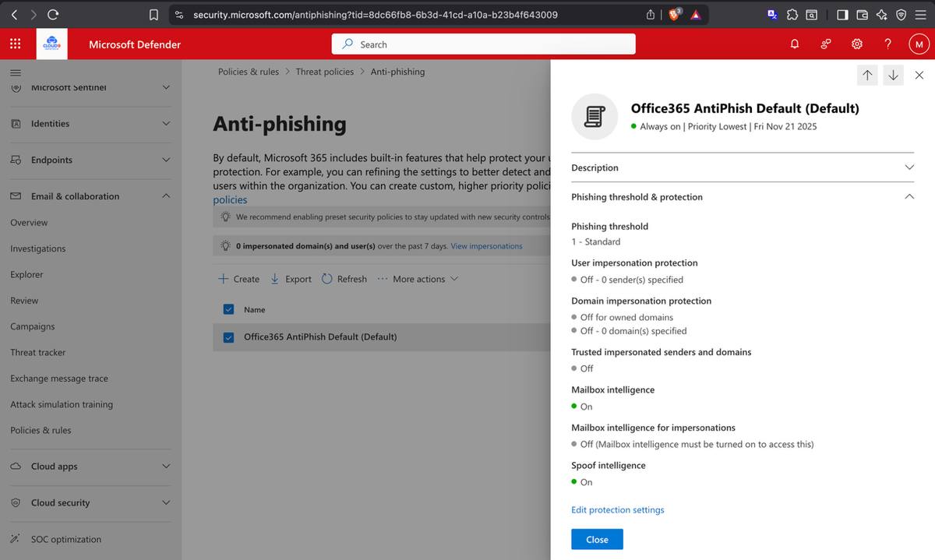Image resolution: width=935 pixels, height=560 pixels.
Task: Click the Name column header
Action: pos(255,310)
